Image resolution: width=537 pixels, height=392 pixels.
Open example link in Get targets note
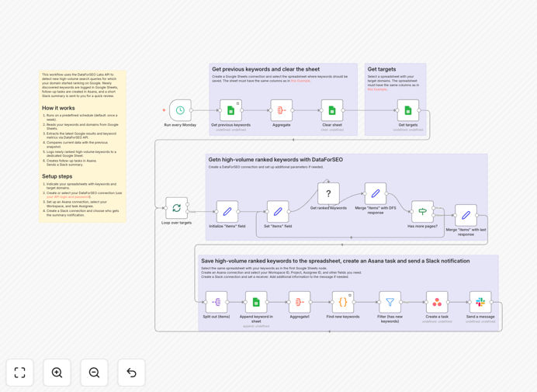tap(377, 89)
